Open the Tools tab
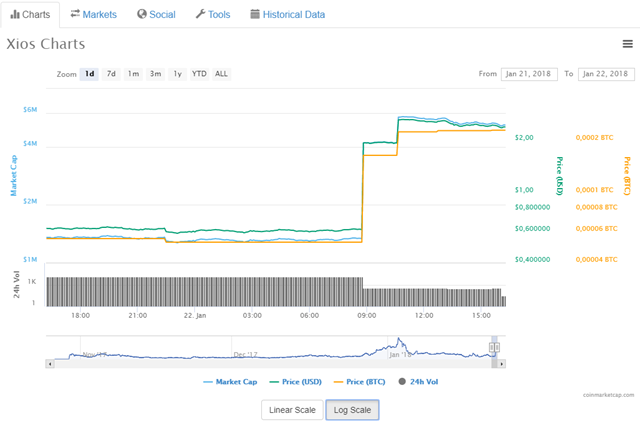This screenshot has width=640, height=423. (213, 15)
